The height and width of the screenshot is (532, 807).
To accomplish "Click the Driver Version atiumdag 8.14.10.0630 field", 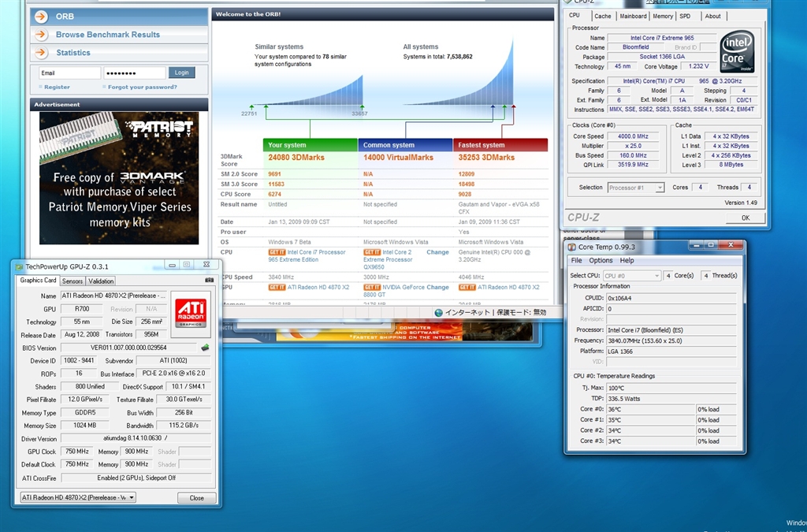I will [x=136, y=438].
